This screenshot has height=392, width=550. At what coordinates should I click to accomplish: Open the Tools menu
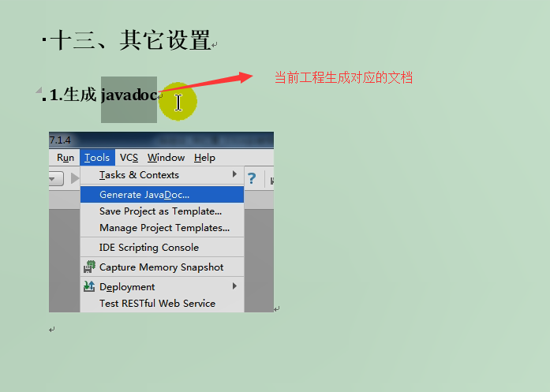click(x=97, y=158)
